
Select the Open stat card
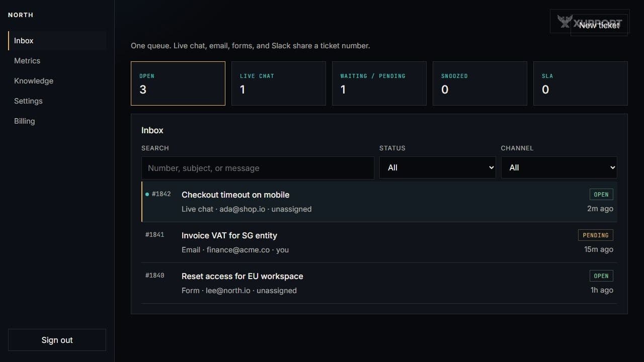coord(178,83)
